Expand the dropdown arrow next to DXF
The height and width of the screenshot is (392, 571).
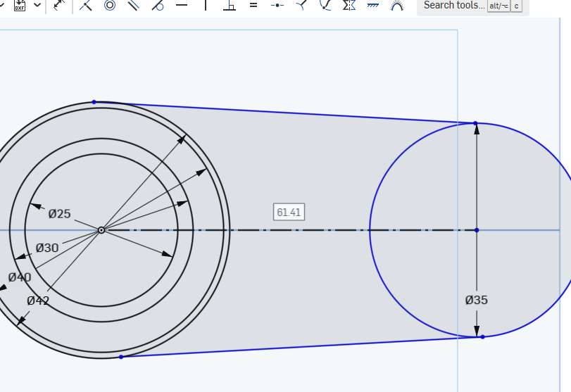(x=37, y=5)
